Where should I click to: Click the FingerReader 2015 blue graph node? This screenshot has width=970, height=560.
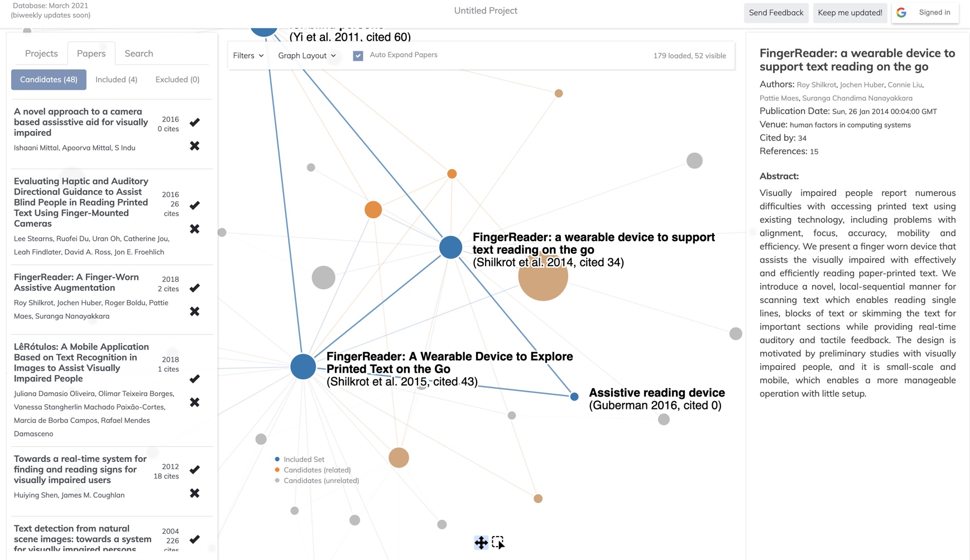[303, 366]
